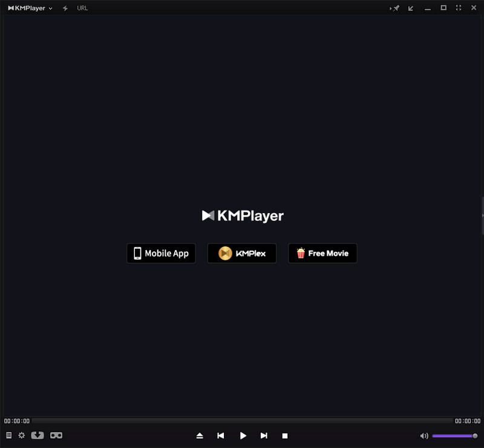Close the KMPlayer window

(x=474, y=8)
